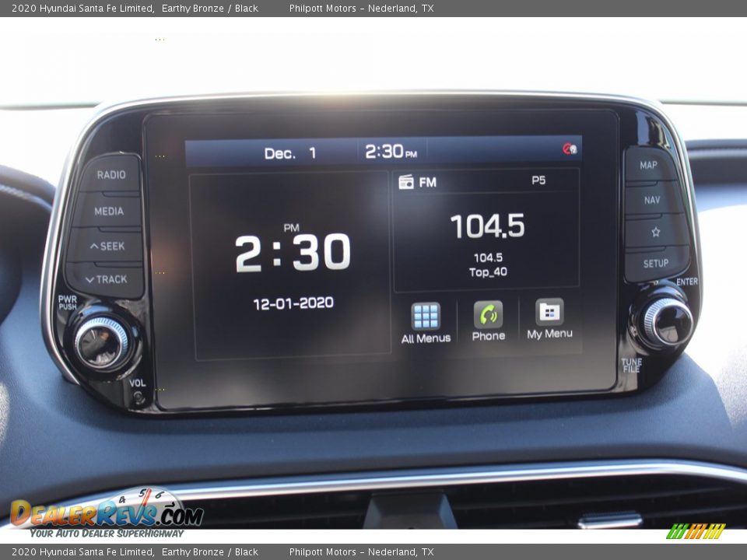747x560 pixels.
Task: Open My Menu folder icon
Action: tap(550, 313)
